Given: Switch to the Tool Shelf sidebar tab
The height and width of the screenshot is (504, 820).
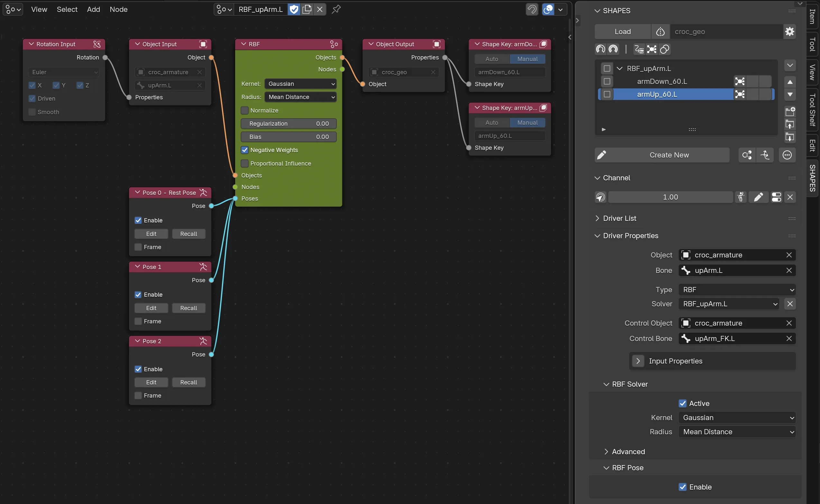Looking at the screenshot, I should click(x=813, y=110).
